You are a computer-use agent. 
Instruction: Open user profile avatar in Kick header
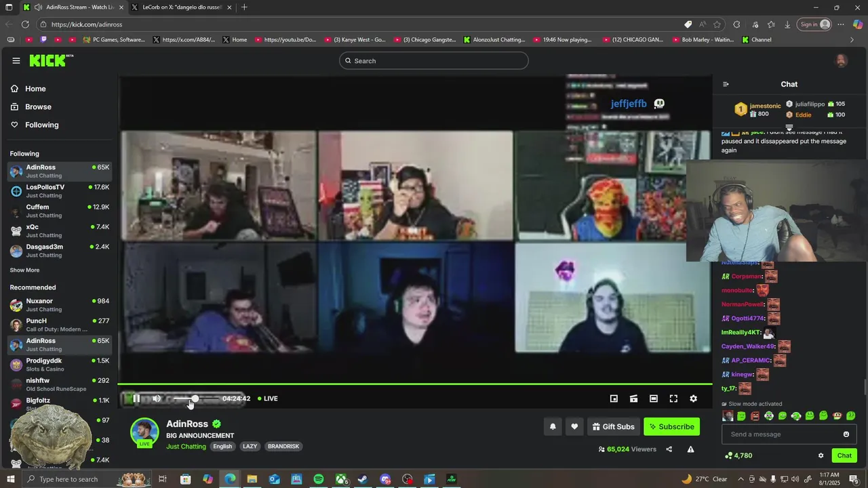pyautogui.click(x=841, y=60)
